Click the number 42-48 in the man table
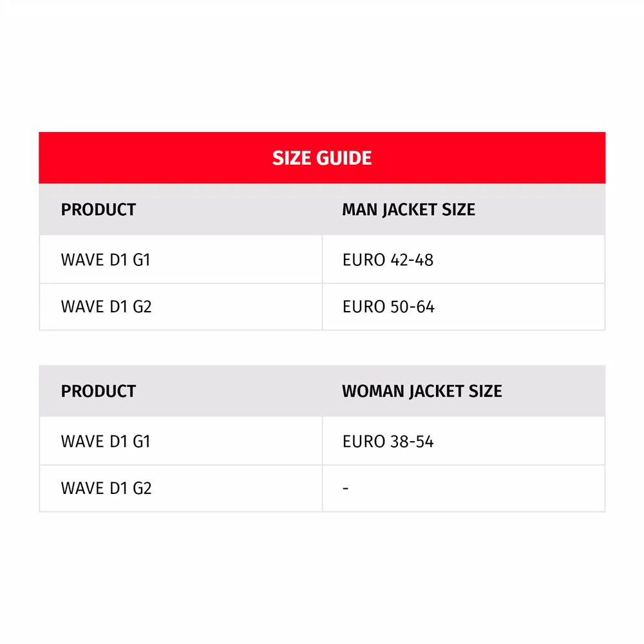This screenshot has width=644, height=644. (x=412, y=260)
